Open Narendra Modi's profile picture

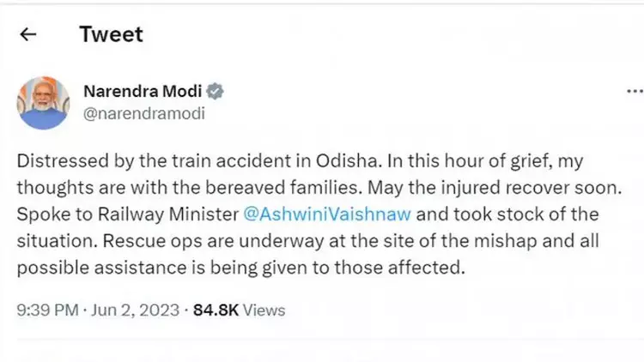43,102
